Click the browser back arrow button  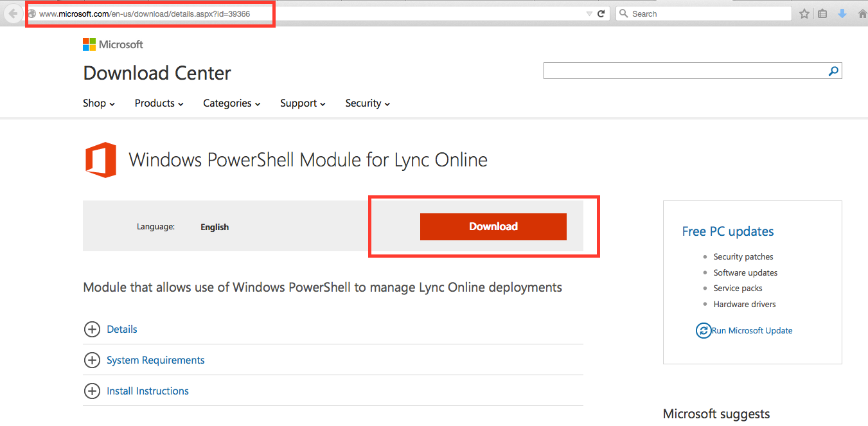click(x=13, y=13)
